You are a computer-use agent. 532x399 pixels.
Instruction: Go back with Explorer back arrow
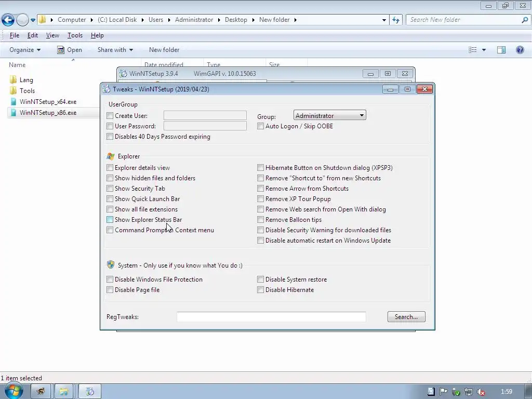(x=8, y=20)
